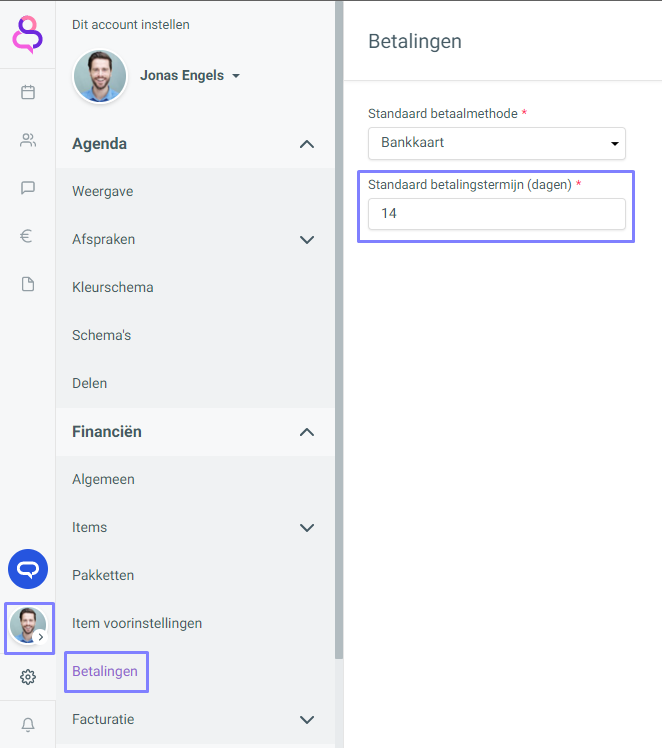662x748 pixels.
Task: Expand the Facturatie submenu
Action: [x=307, y=719]
